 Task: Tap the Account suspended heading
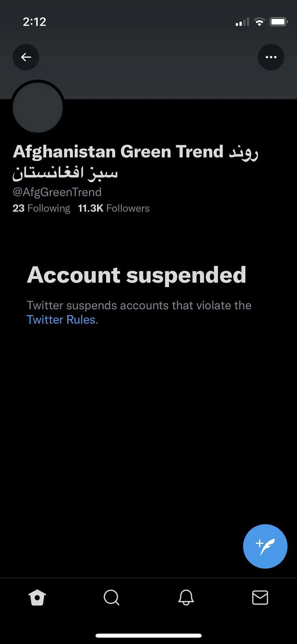pyautogui.click(x=137, y=275)
